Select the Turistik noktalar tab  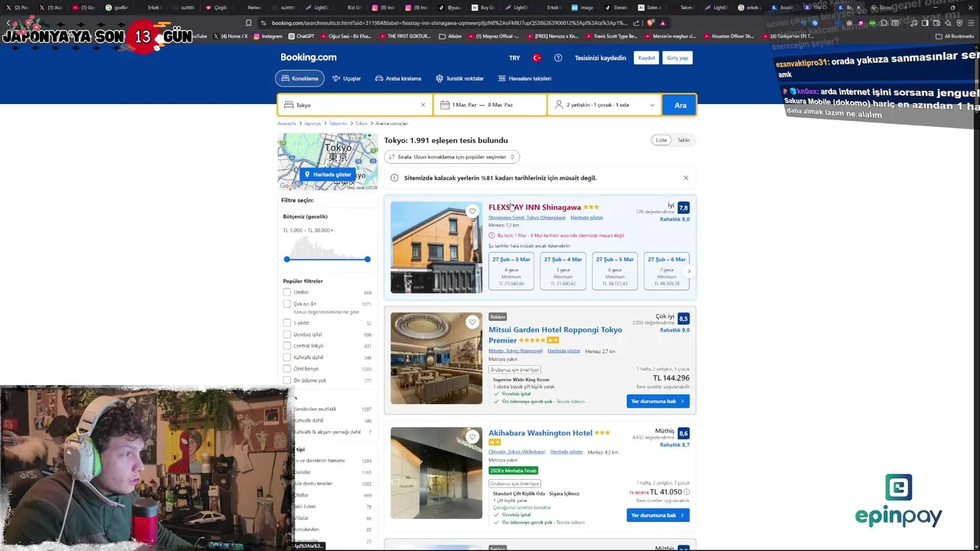point(459,78)
